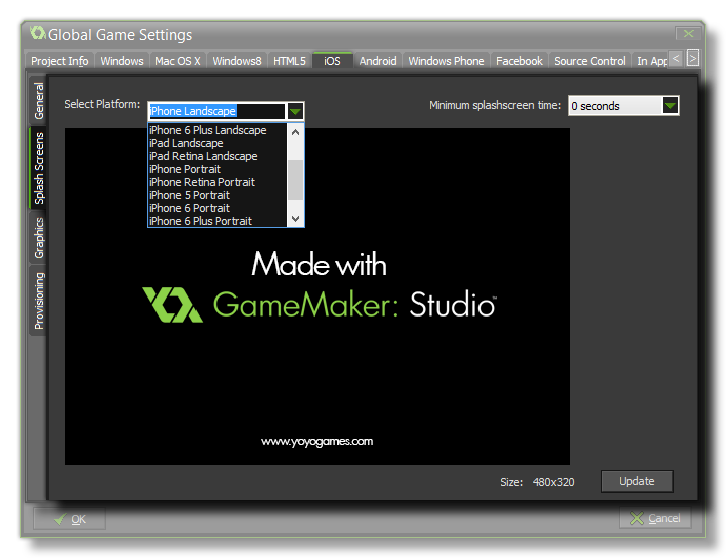Screen dimensions: 726x558
Task: Choose iPad Retina Landscape from list
Action: click(203, 156)
